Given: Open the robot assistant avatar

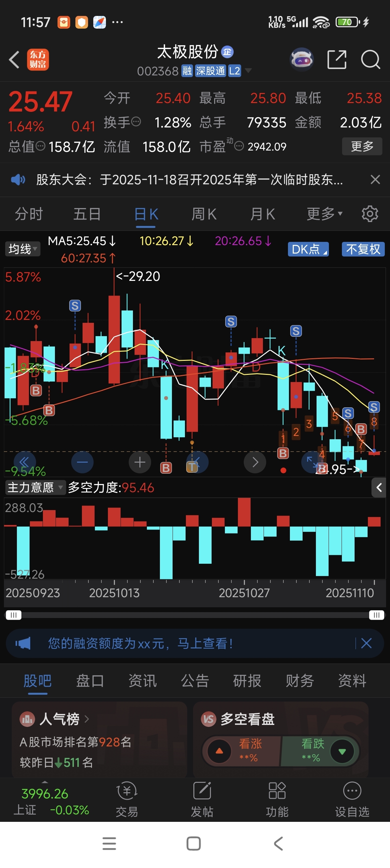Looking at the screenshot, I should coord(302,59).
